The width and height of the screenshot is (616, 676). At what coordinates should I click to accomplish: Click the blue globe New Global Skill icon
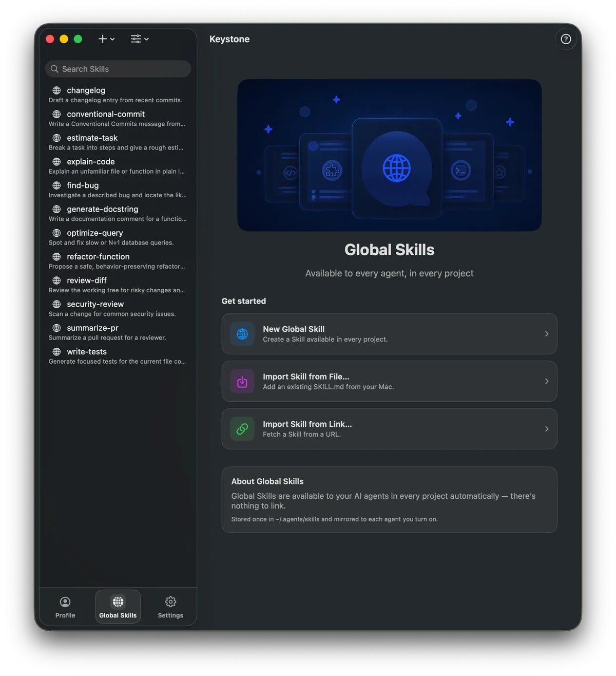pyautogui.click(x=242, y=334)
